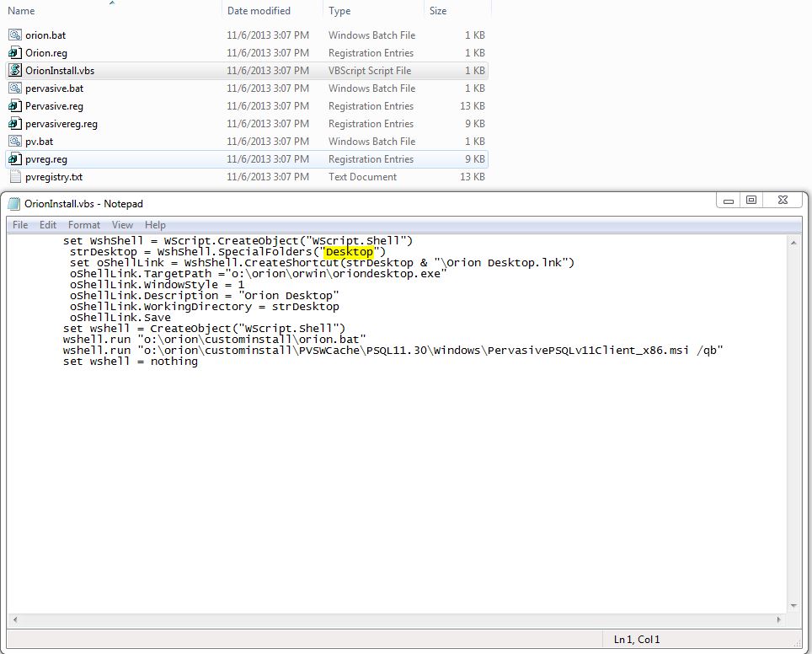Screen dimensions: 812x654
Task: Click the Pervasive.reg registry file icon
Action: (15, 105)
